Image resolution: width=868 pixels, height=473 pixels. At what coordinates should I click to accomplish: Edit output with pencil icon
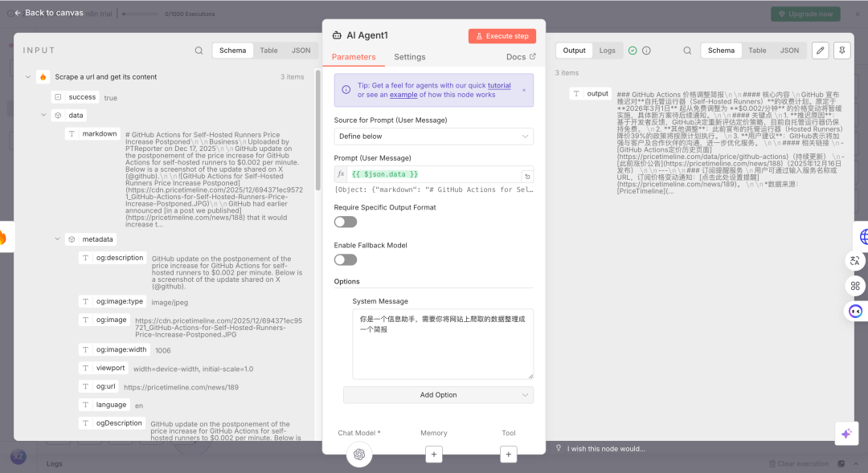click(821, 51)
